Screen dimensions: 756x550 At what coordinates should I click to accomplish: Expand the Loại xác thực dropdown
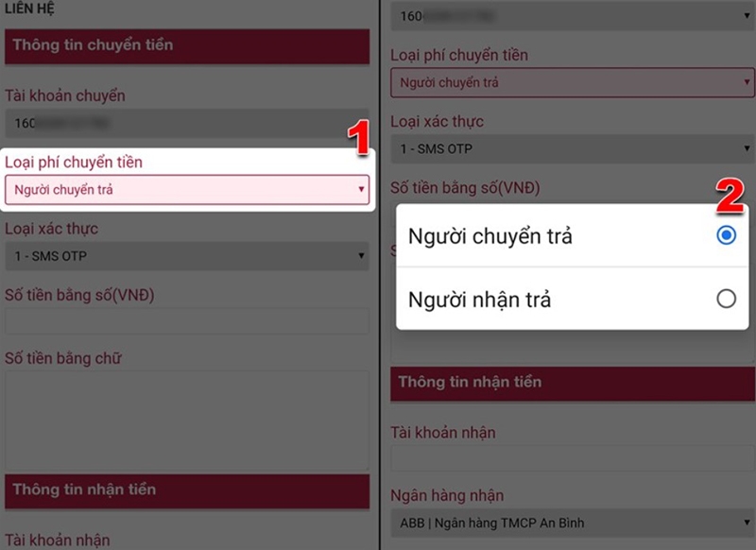click(185, 255)
